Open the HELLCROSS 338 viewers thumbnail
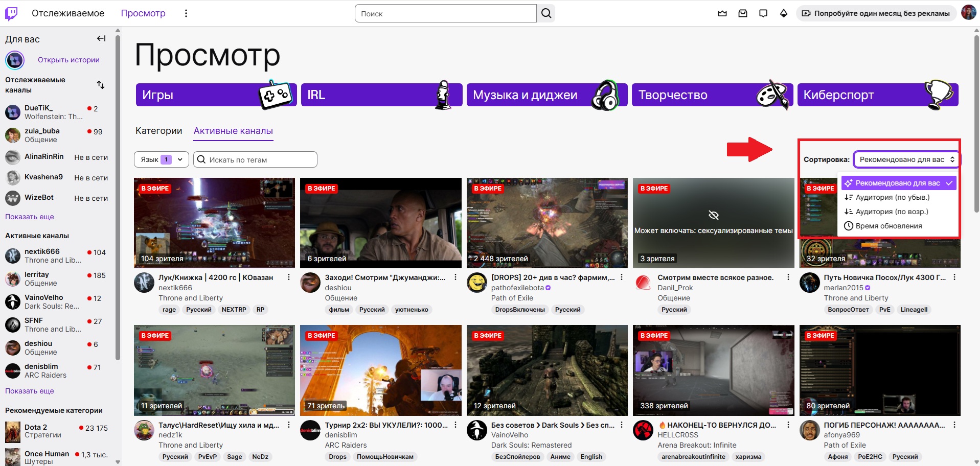Viewport: 980px width, 466px height. point(714,370)
